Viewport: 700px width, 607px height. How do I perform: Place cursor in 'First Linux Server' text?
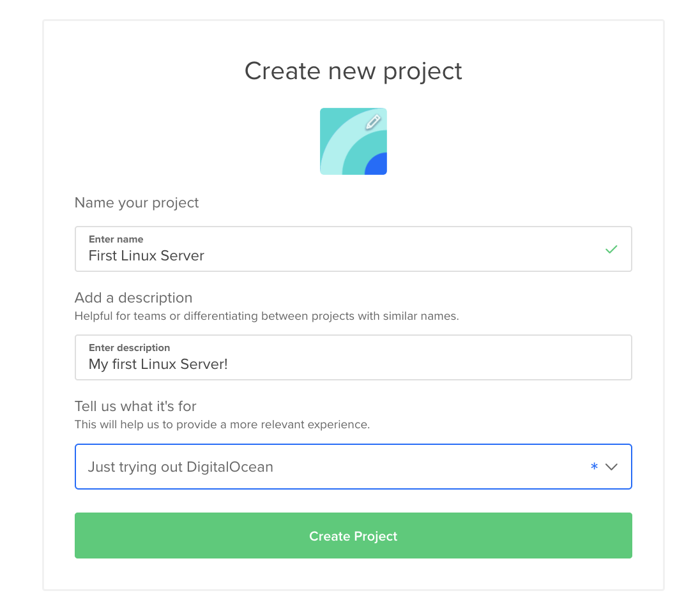point(146,256)
